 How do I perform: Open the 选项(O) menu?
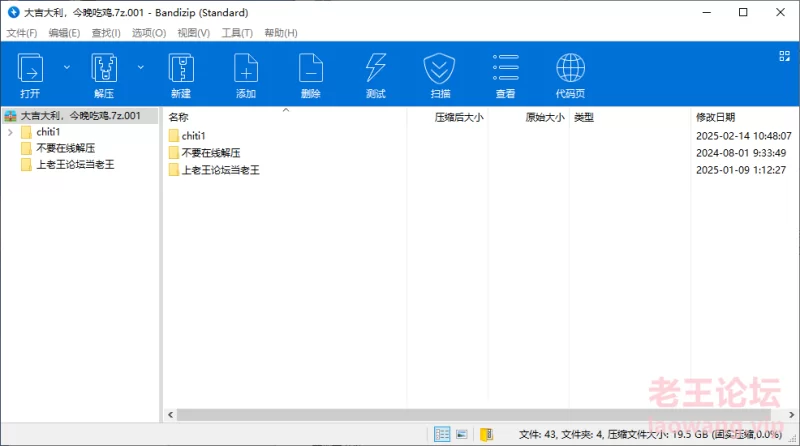point(149,33)
